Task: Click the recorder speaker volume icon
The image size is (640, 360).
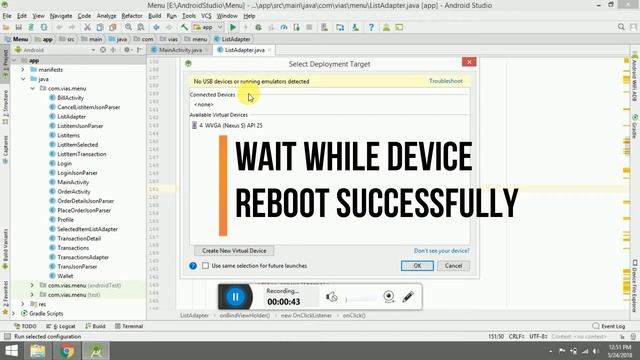Action: (x=331, y=297)
